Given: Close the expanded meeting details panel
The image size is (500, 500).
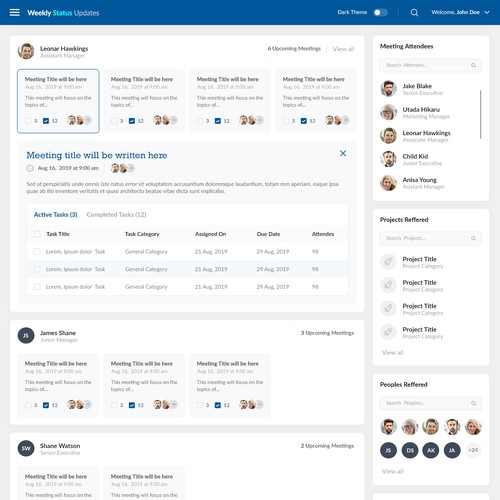Looking at the screenshot, I should point(343,153).
